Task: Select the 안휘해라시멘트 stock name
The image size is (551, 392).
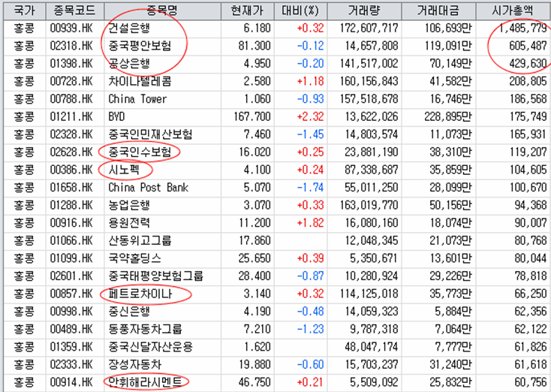Action: pyautogui.click(x=145, y=381)
